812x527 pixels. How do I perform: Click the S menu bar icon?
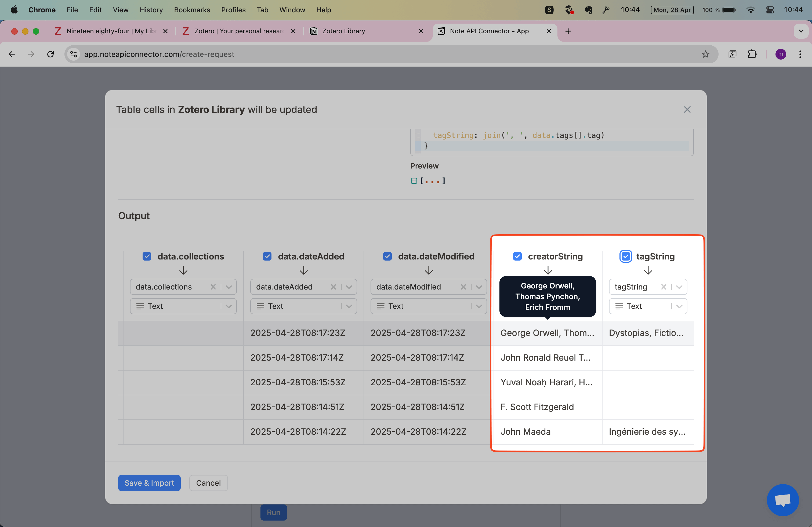click(549, 10)
